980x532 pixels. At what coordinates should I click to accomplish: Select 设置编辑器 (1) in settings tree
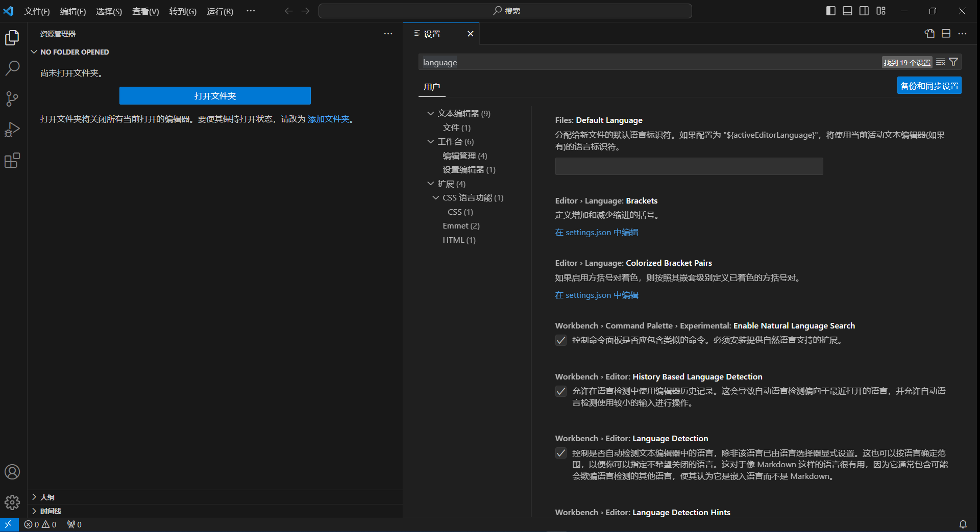469,169
